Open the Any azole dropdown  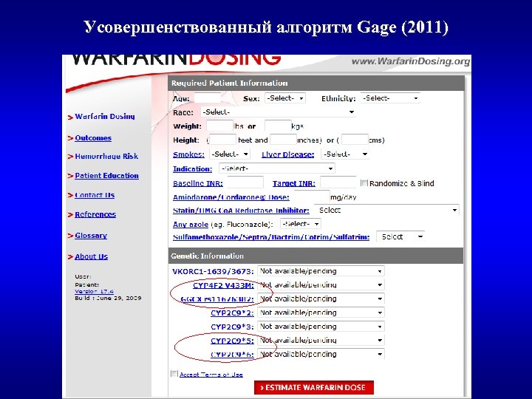point(300,224)
